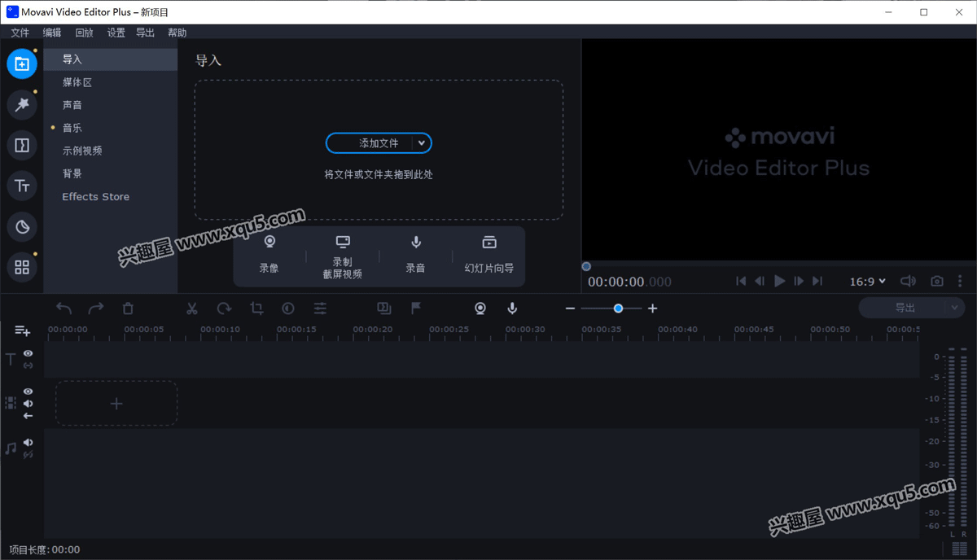
Task: Step forward one frame
Action: [799, 281]
